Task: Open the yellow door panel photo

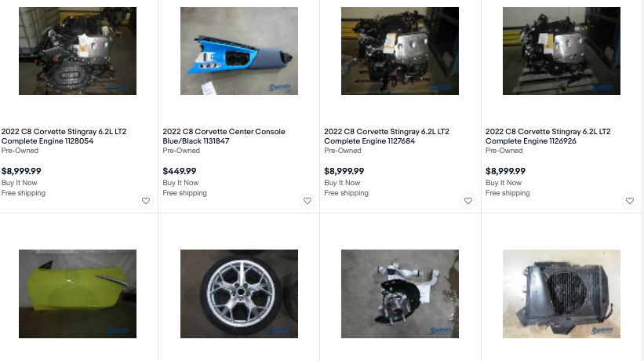Action: (78, 294)
